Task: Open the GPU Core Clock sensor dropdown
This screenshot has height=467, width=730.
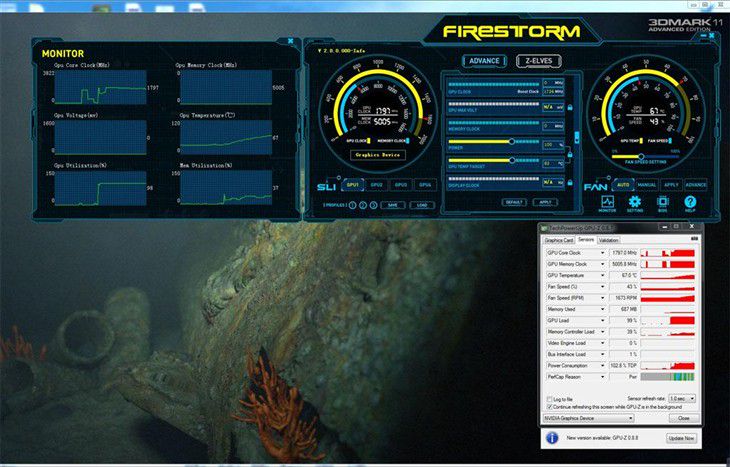Action: [x=602, y=253]
